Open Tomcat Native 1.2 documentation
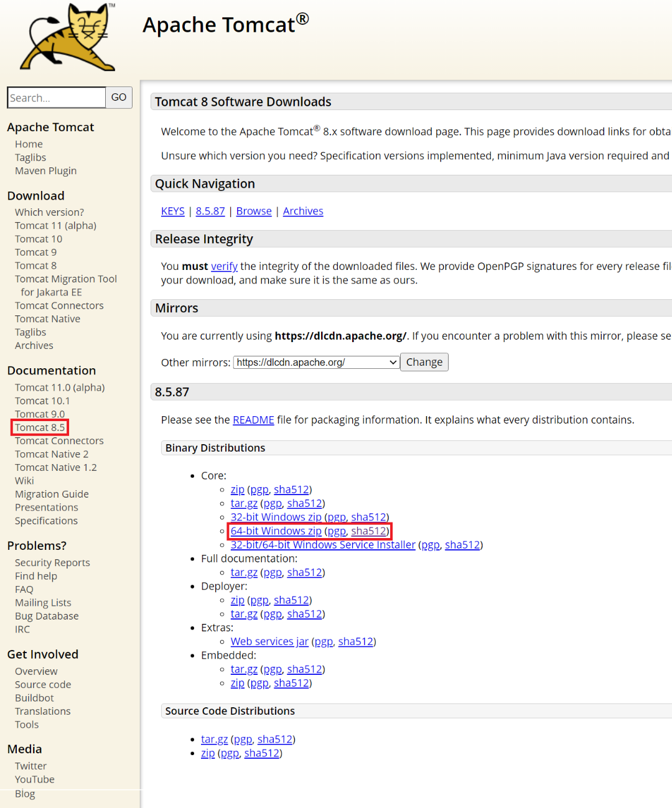Viewport: 672px width, 808px height. [56, 468]
